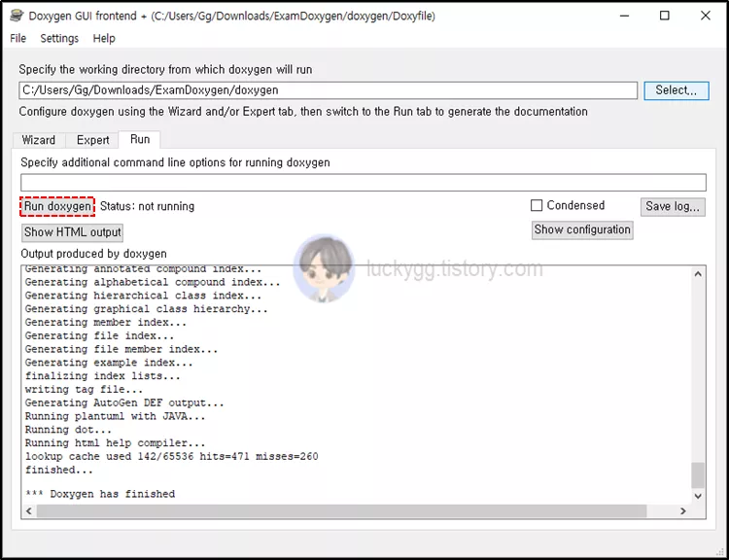Click the 'Generating file index...' line
This screenshot has height=560, width=729.
pyautogui.click(x=99, y=335)
